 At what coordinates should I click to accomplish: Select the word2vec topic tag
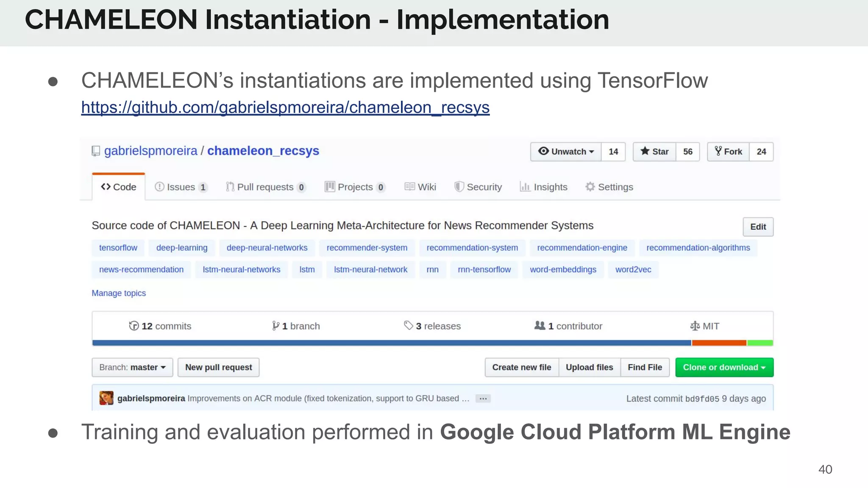633,269
